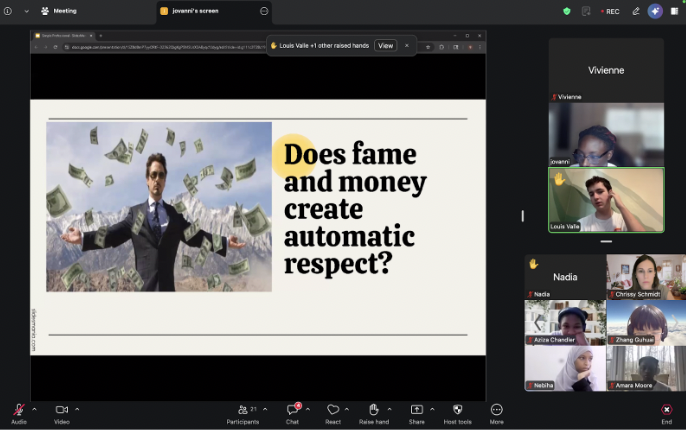
Task: Click the REC recording indicator
Action: pos(610,11)
